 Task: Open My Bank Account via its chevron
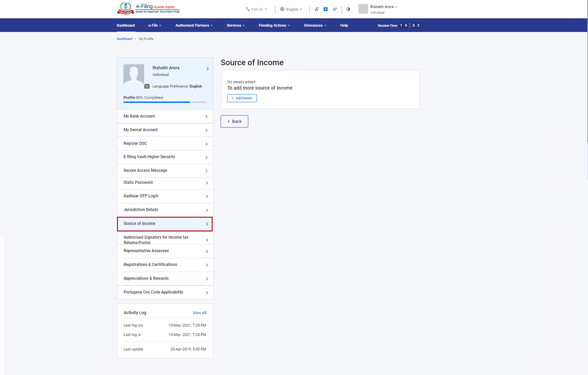pyautogui.click(x=207, y=116)
